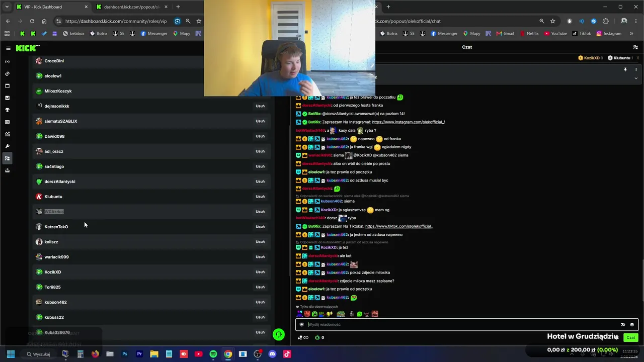Click Usuń next to KozikXD

click(260, 272)
